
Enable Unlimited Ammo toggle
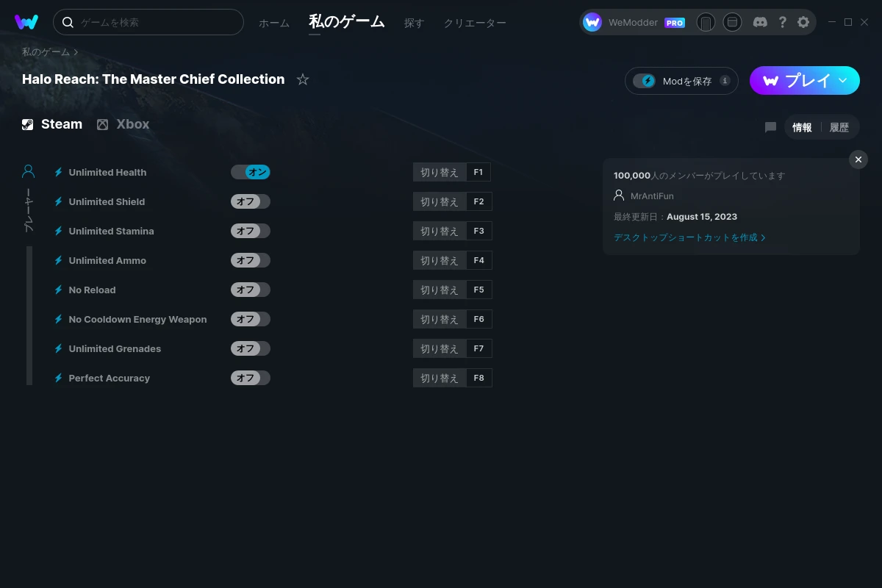[251, 260]
